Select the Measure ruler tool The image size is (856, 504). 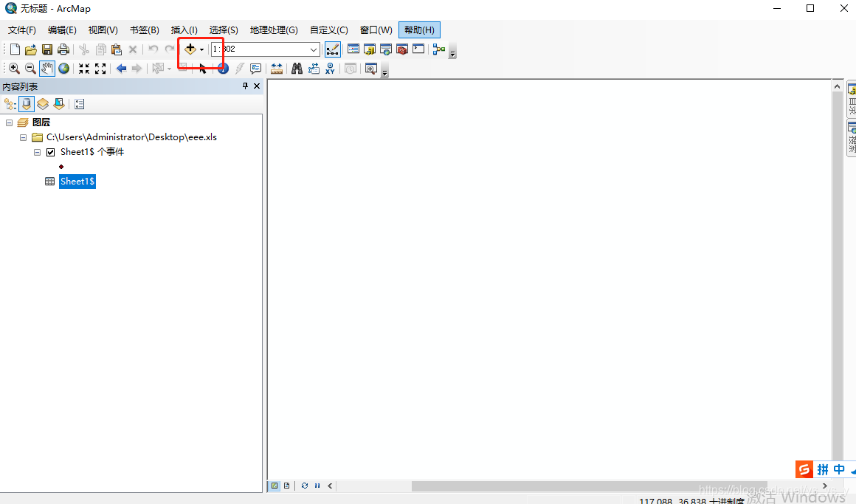coord(277,68)
